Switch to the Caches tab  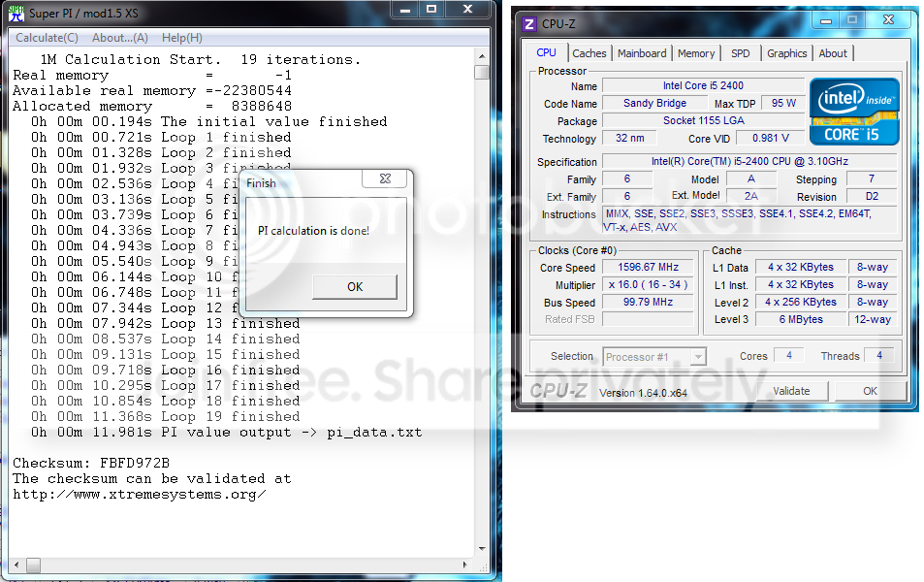pyautogui.click(x=589, y=53)
